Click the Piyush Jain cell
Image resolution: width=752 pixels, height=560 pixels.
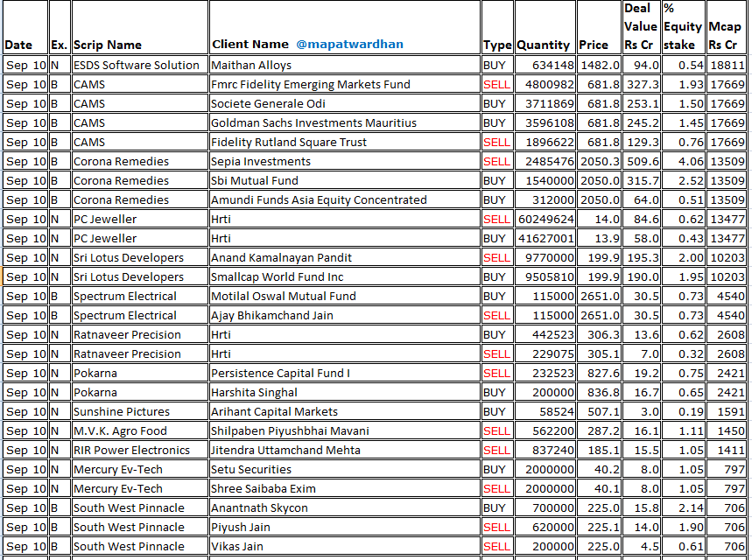345,527
